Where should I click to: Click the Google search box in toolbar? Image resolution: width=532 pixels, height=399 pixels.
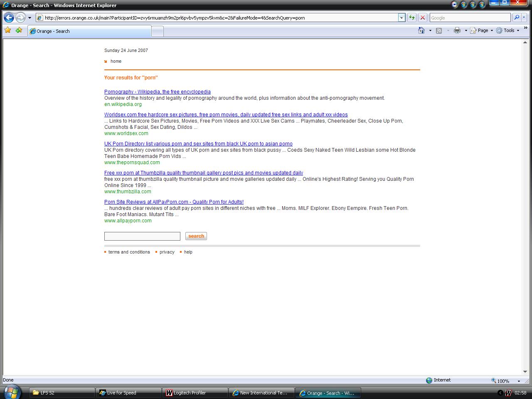pyautogui.click(x=470, y=17)
